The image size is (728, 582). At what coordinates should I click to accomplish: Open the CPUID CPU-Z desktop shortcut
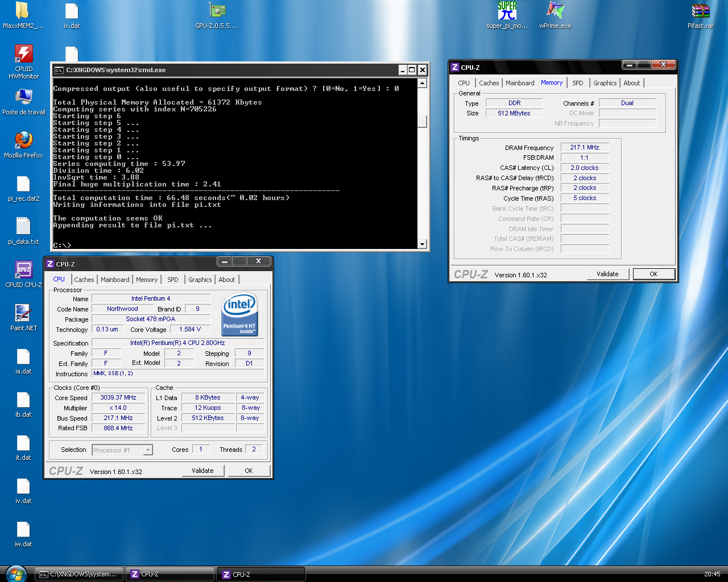pos(23,269)
